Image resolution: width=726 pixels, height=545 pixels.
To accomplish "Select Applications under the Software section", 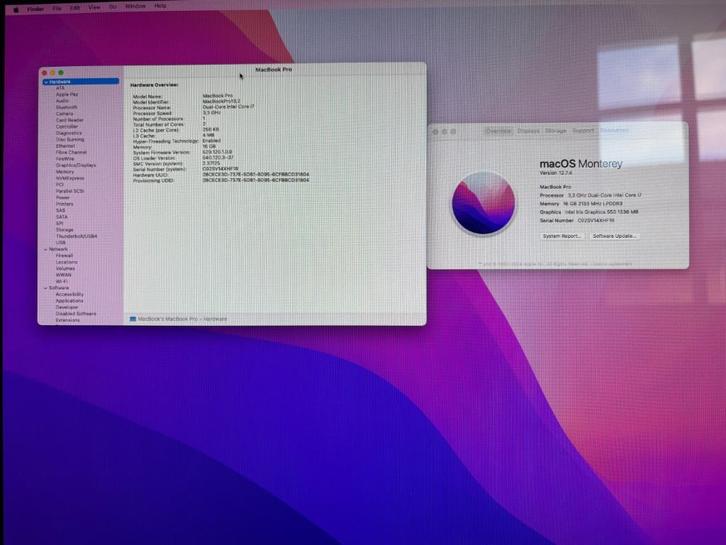I will [x=70, y=301].
